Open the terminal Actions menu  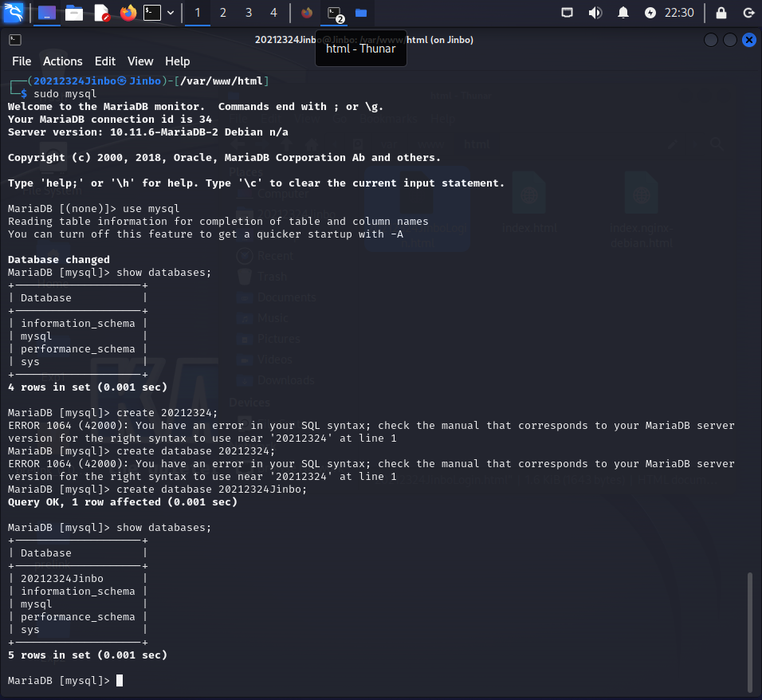pyautogui.click(x=63, y=61)
